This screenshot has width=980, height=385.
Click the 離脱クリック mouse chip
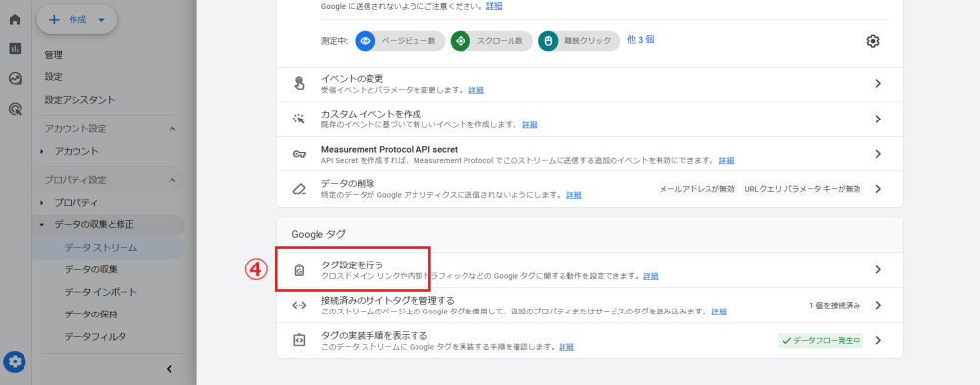point(579,41)
